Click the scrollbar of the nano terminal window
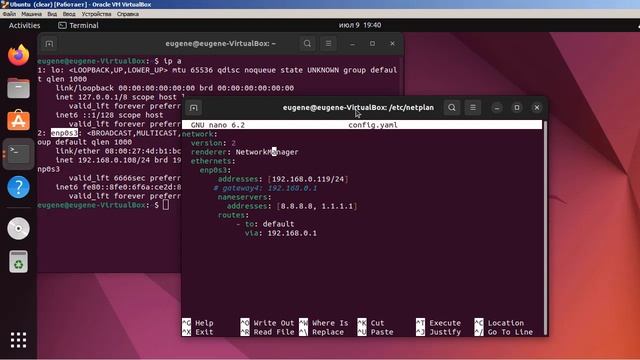Viewport: 640px width, 360px height. tap(545, 227)
